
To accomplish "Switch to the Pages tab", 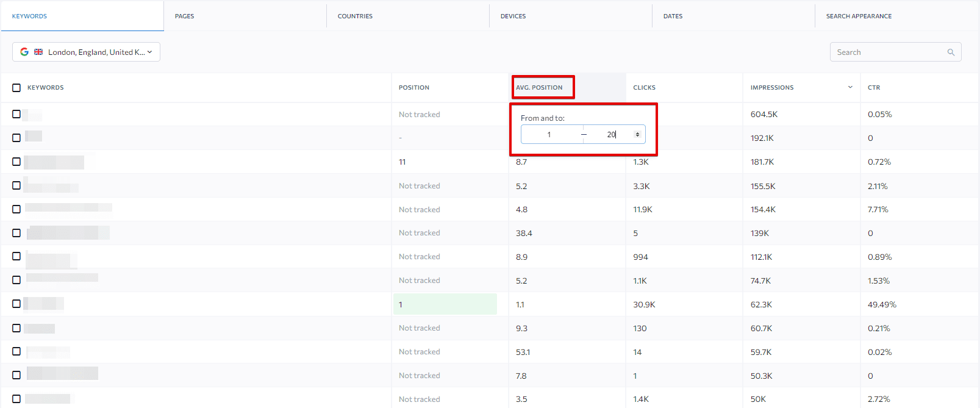I will [245, 16].
